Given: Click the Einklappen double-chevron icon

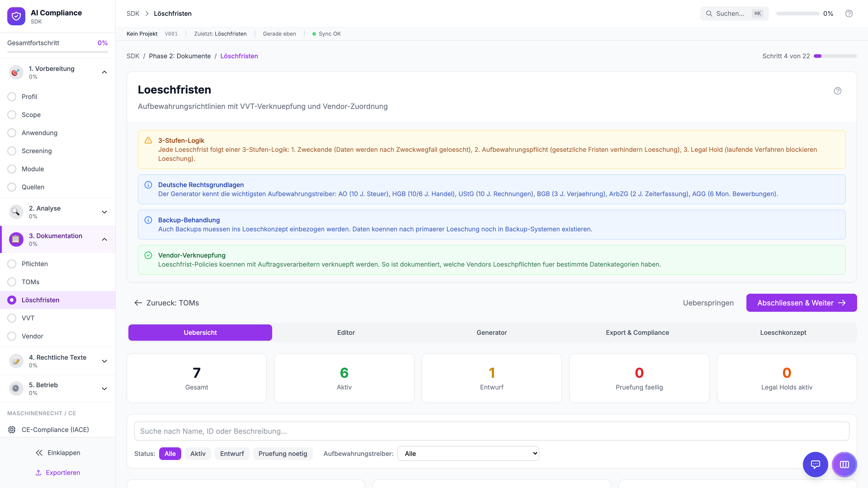Looking at the screenshot, I should 39,453.
